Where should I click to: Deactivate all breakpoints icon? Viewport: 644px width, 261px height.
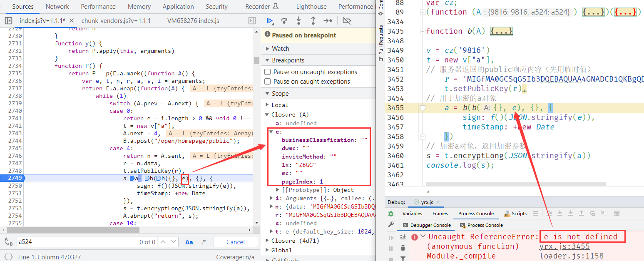coord(346,20)
